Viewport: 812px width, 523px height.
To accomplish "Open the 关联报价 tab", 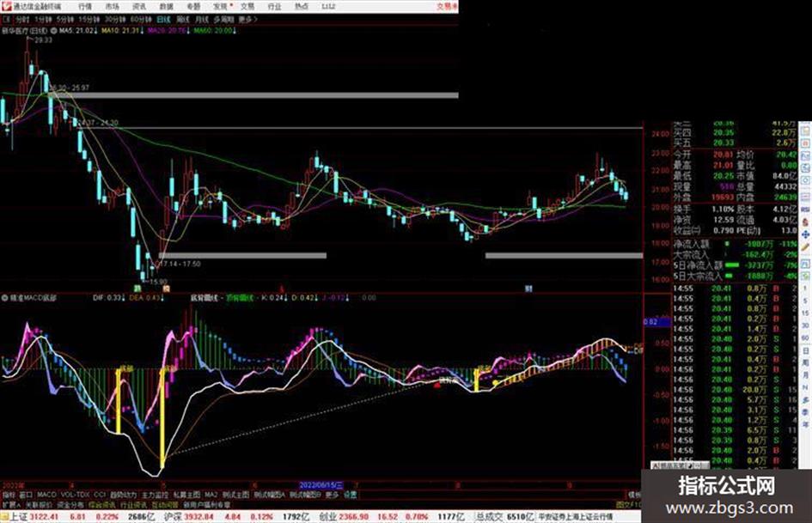I will [x=39, y=504].
